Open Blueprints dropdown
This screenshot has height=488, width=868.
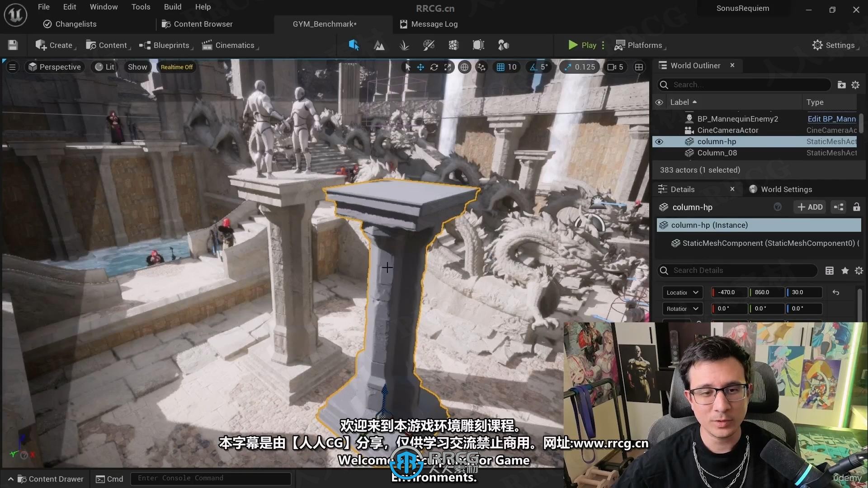tap(166, 45)
